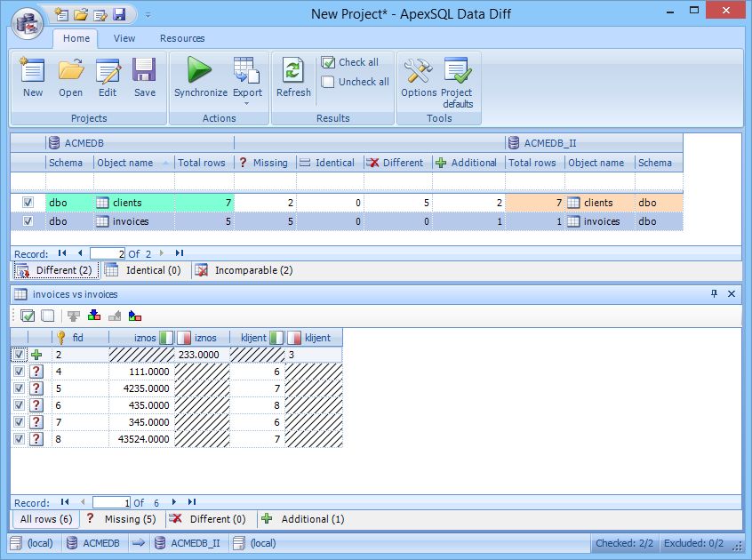The image size is (752, 560).
Task: Expand the Export dropdown arrow
Action: [247, 104]
